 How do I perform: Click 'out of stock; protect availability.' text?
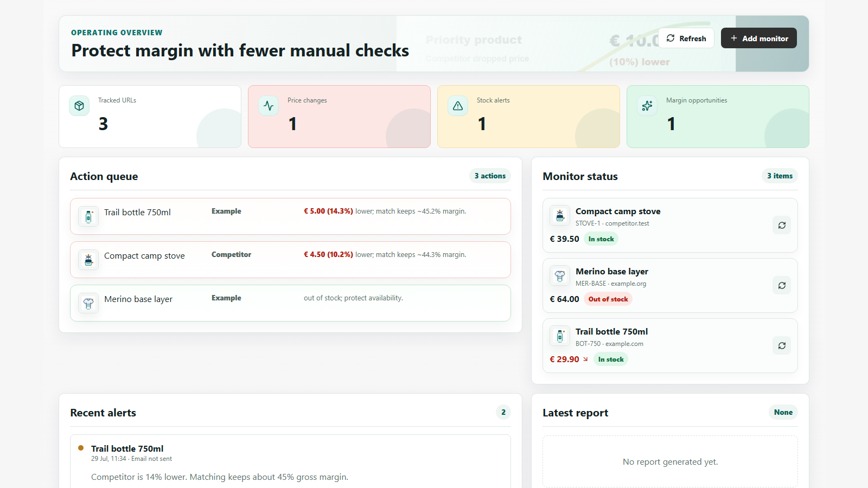(x=353, y=298)
